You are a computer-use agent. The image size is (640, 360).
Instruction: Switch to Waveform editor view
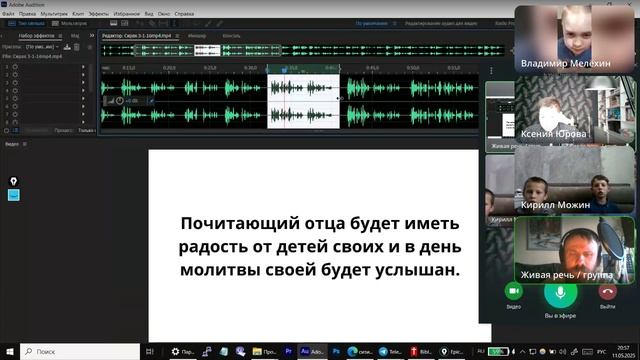click(x=27, y=24)
